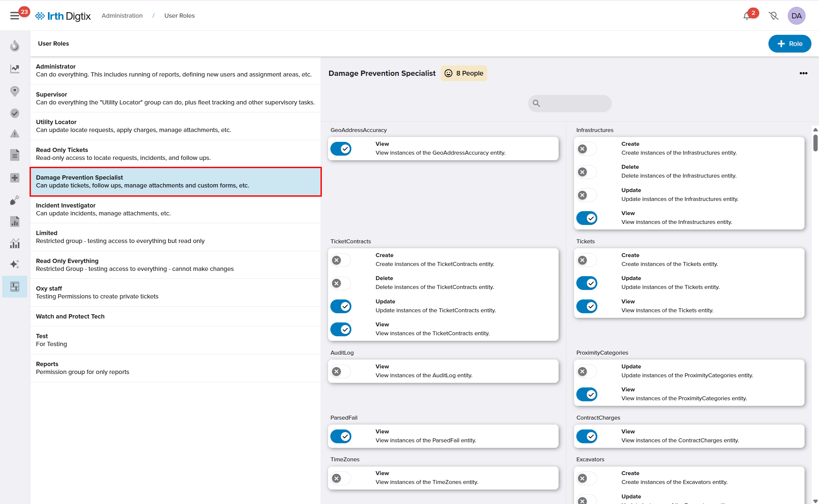The height and width of the screenshot is (504, 819).
Task: Turn on AuditLog View toggle
Action: click(341, 371)
